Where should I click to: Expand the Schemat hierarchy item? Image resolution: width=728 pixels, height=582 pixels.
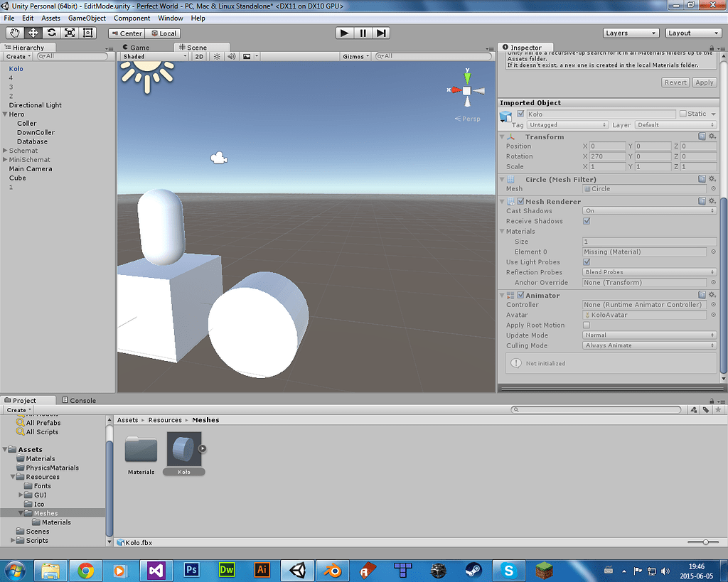coord(5,151)
